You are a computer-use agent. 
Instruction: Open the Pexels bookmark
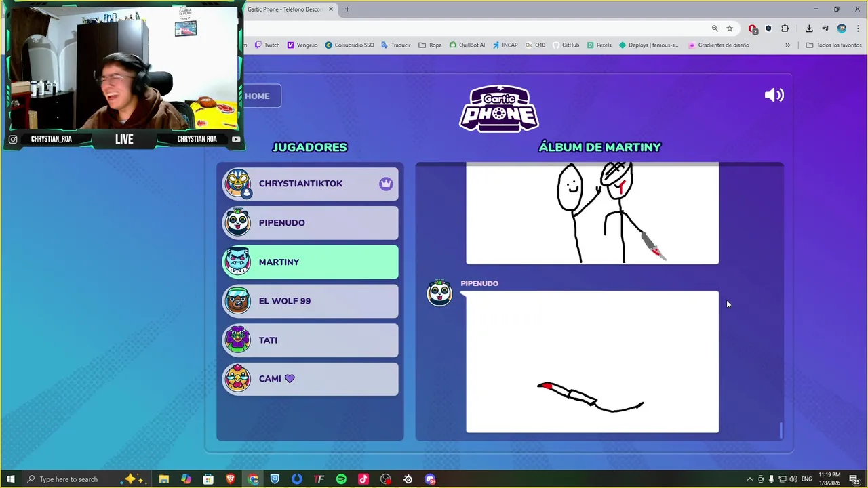[599, 45]
